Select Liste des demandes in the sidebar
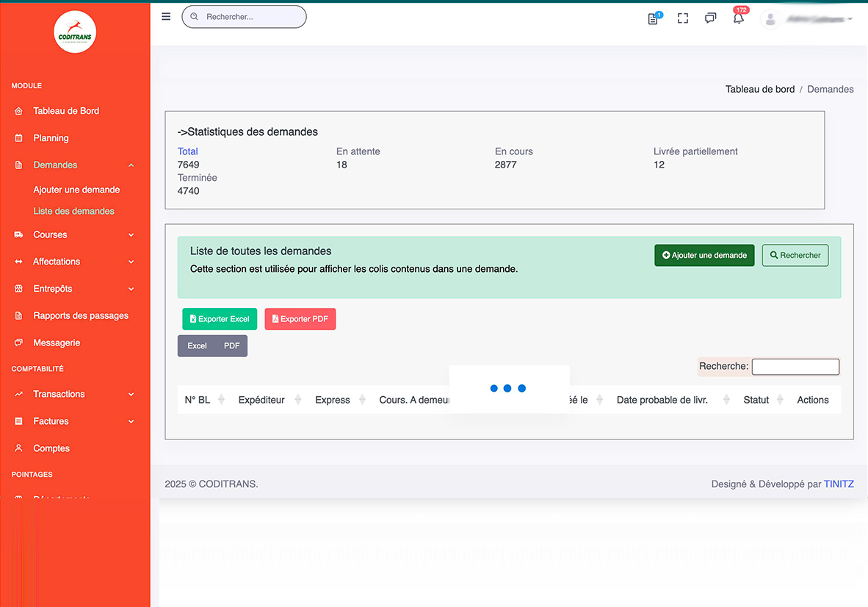 click(73, 211)
